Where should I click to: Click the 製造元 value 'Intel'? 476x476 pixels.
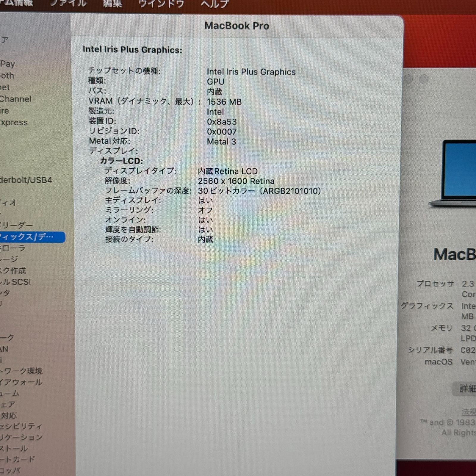215,112
